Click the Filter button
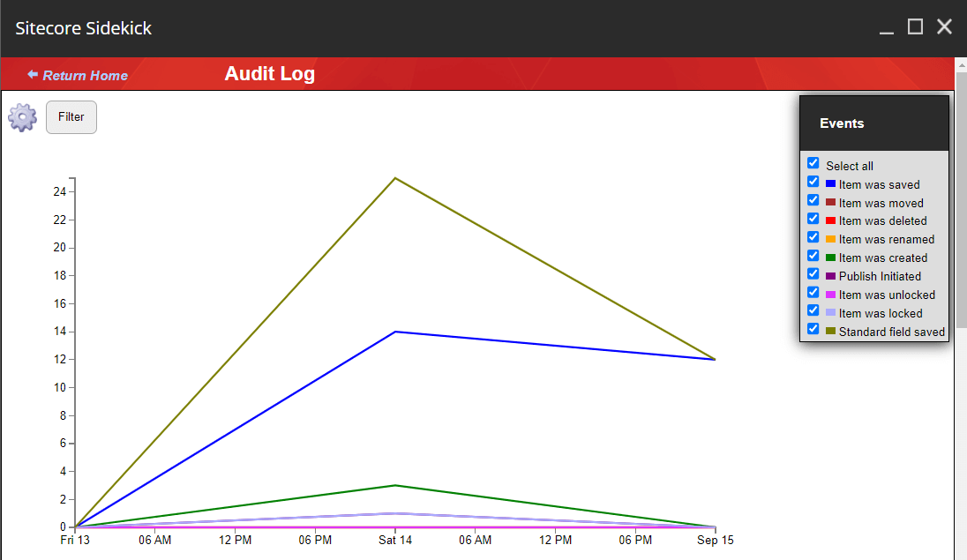The image size is (967, 560). (x=71, y=117)
